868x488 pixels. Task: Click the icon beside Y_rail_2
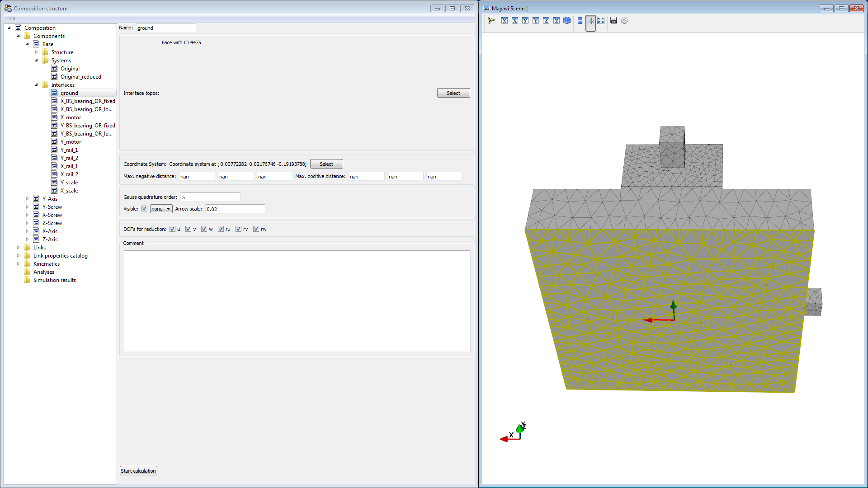click(54, 158)
